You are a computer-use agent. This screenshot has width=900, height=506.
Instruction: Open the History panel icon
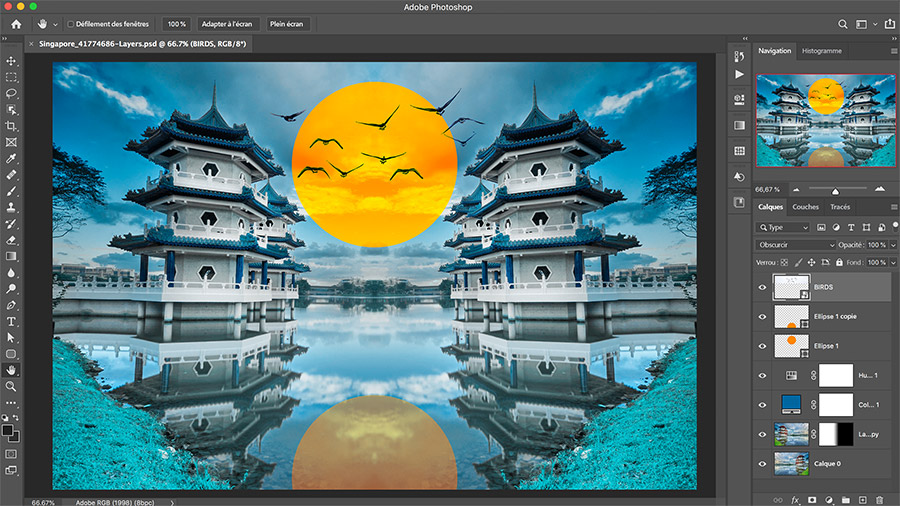[x=739, y=56]
